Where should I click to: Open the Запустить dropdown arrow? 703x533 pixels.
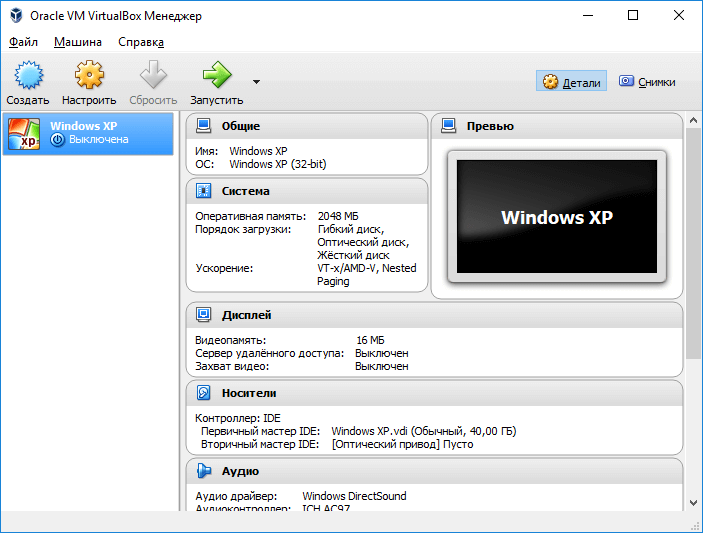point(256,82)
